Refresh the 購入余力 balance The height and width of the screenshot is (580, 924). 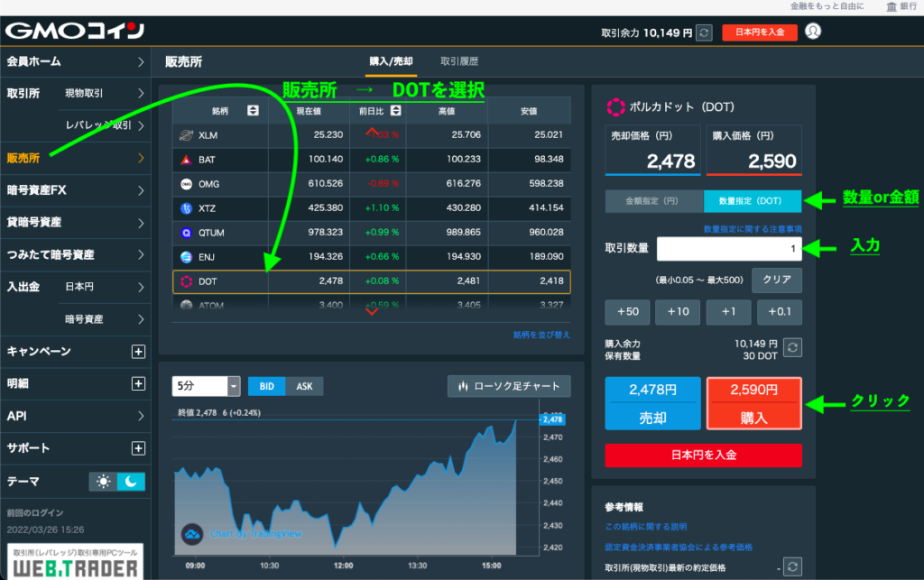[792, 347]
